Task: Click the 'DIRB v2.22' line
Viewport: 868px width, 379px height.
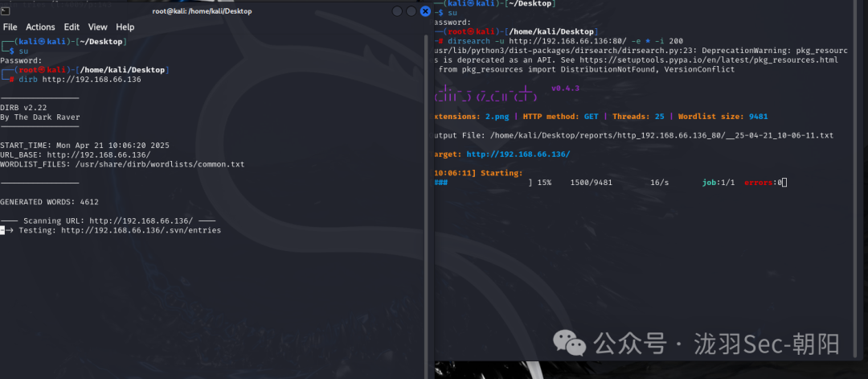Action: [23, 108]
